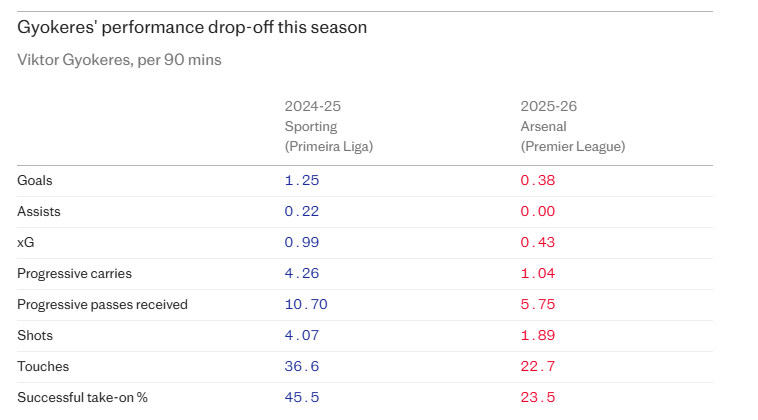Select the Arsenal take-on value 23.5

tap(537, 398)
